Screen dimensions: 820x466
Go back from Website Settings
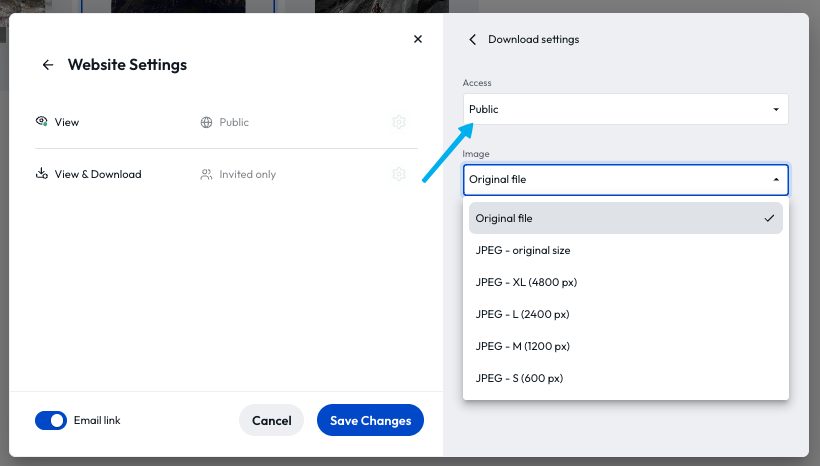click(x=48, y=65)
